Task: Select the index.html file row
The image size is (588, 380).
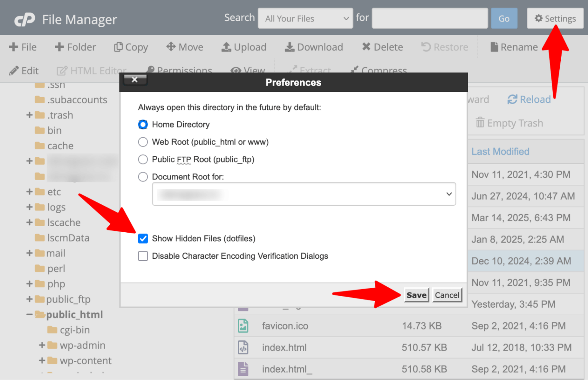Action: pos(284,347)
